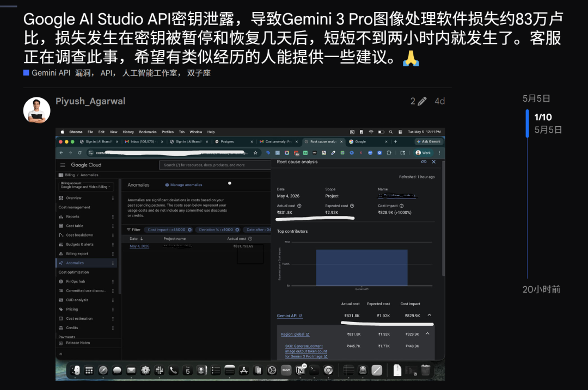The width and height of the screenshot is (588, 390).
Task: Open the Chrome extensions puzzle icon
Action: pyautogui.click(x=389, y=152)
